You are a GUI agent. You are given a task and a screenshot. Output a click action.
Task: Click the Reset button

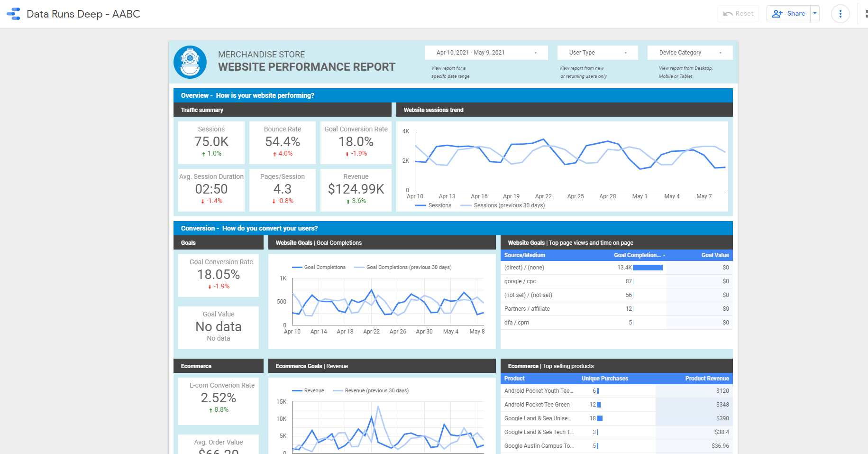pos(738,13)
